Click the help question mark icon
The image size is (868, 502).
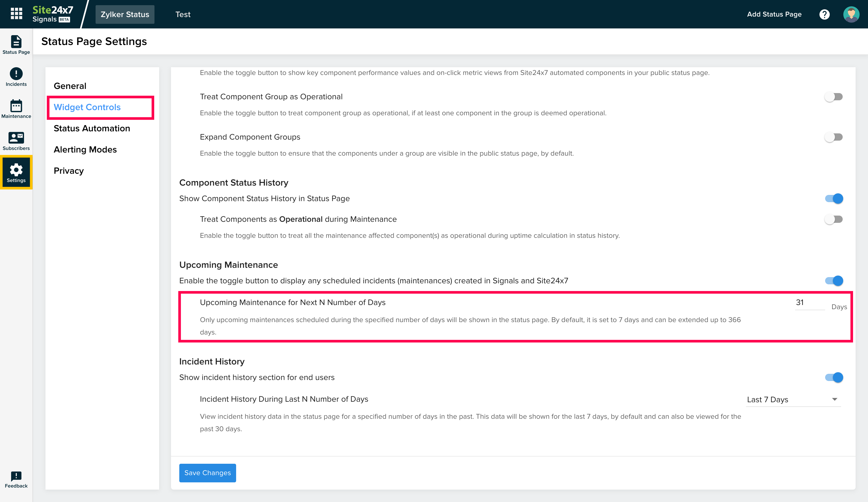coord(824,14)
